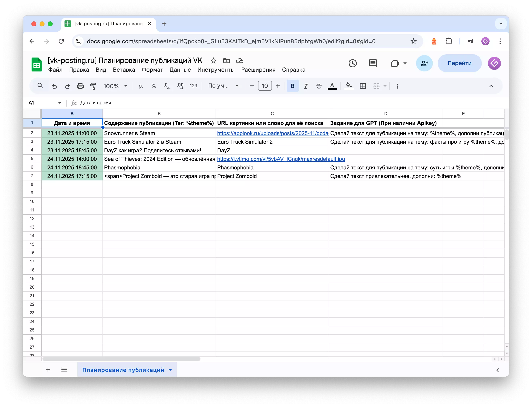Star the spreadsheet document
This screenshot has height=407, width=532.
click(213, 61)
